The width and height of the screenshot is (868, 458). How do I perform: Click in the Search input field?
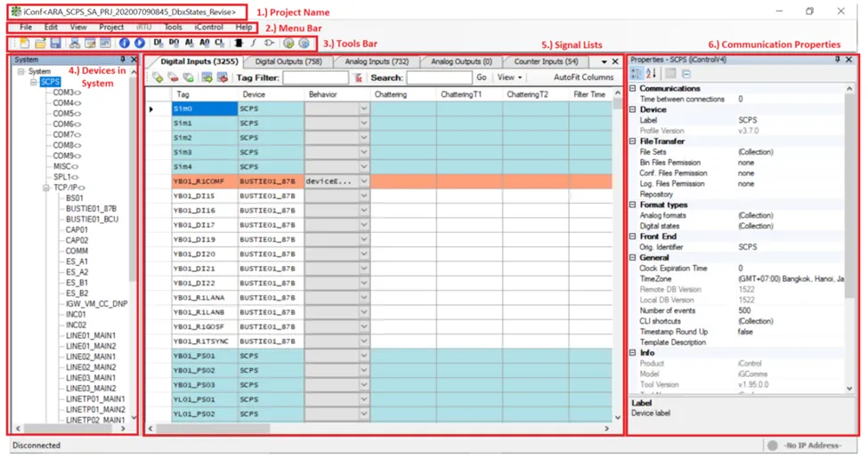(x=439, y=78)
